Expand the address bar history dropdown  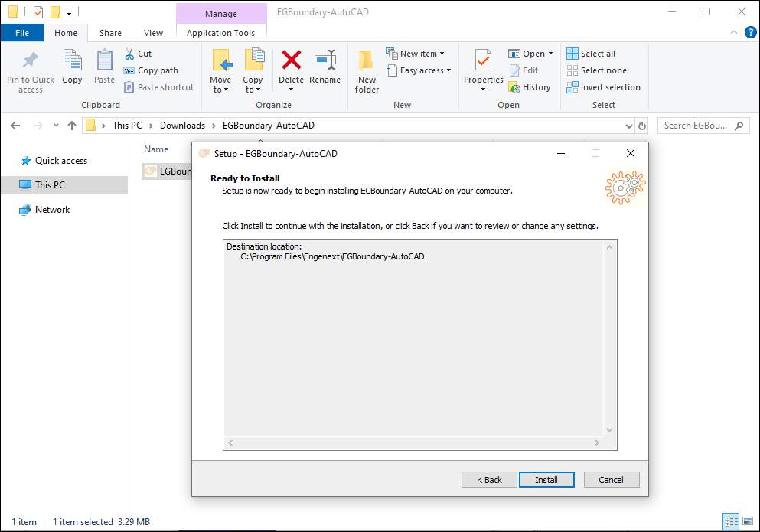[x=628, y=126]
